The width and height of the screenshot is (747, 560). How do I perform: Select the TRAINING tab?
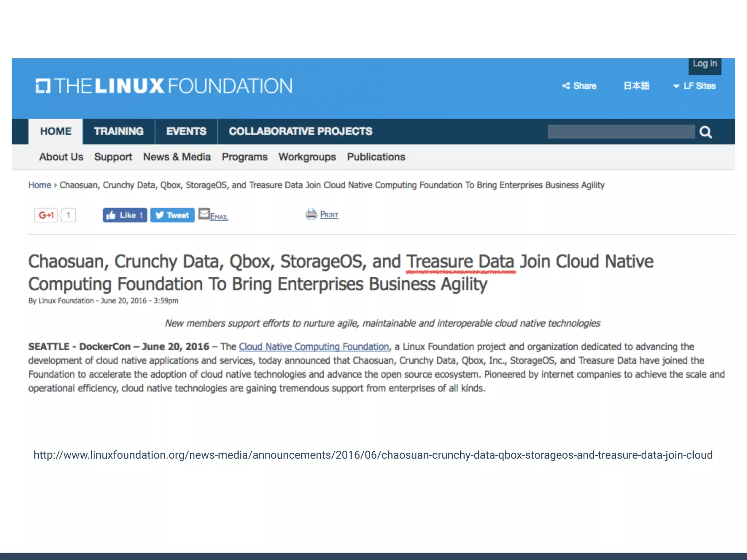119,131
